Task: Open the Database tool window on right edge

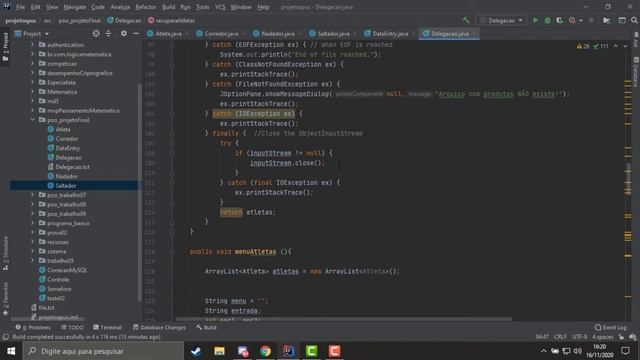Action: coord(636,71)
